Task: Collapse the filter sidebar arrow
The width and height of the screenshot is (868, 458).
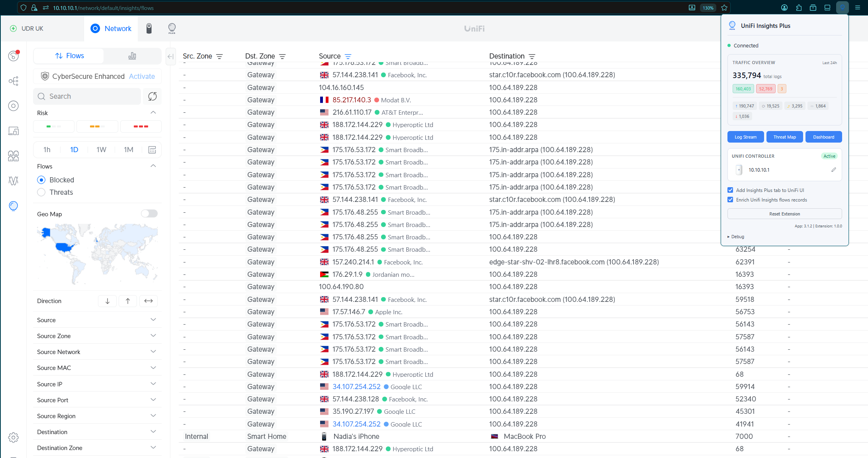Action: pos(170,57)
